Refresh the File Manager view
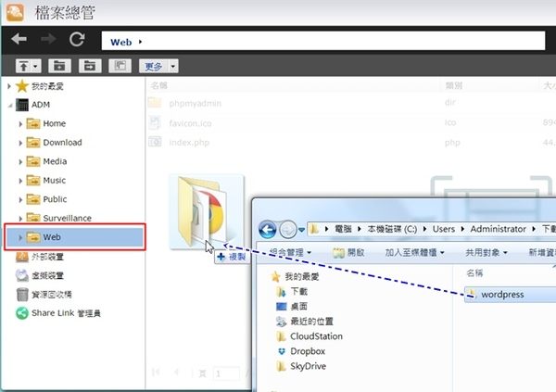 (x=77, y=39)
